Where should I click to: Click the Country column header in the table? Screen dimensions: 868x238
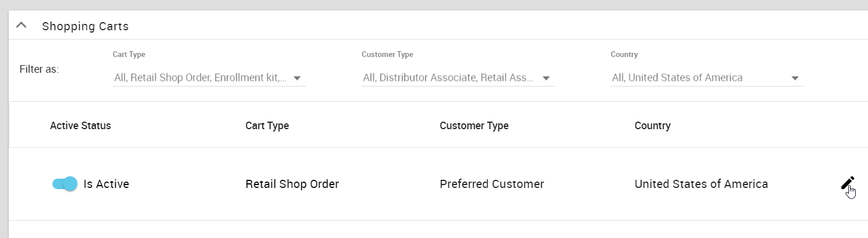click(652, 126)
